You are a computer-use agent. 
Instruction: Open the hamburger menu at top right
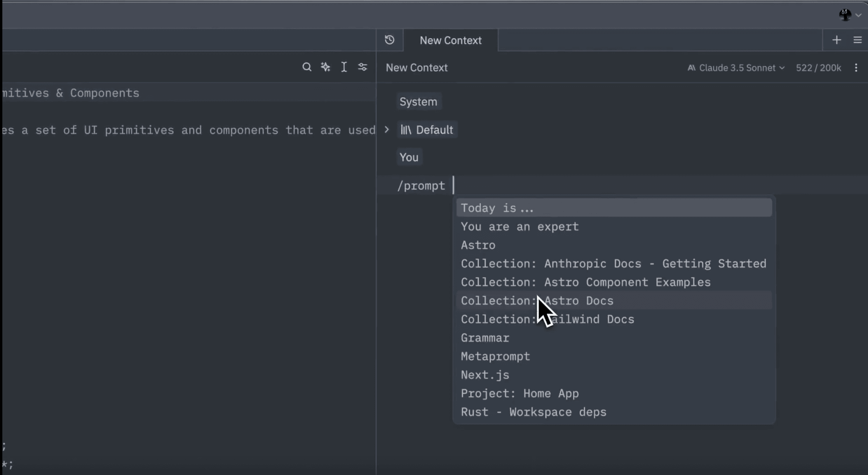tap(857, 40)
